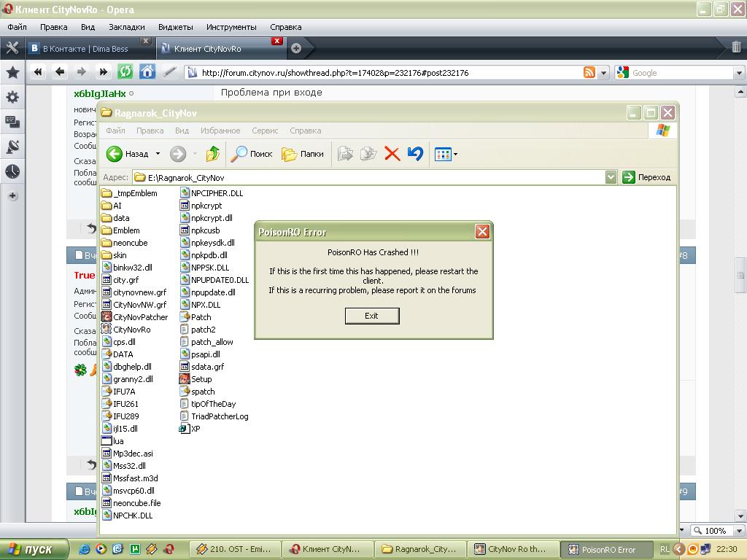Select the data folder
747x560 pixels.
[x=115, y=218]
